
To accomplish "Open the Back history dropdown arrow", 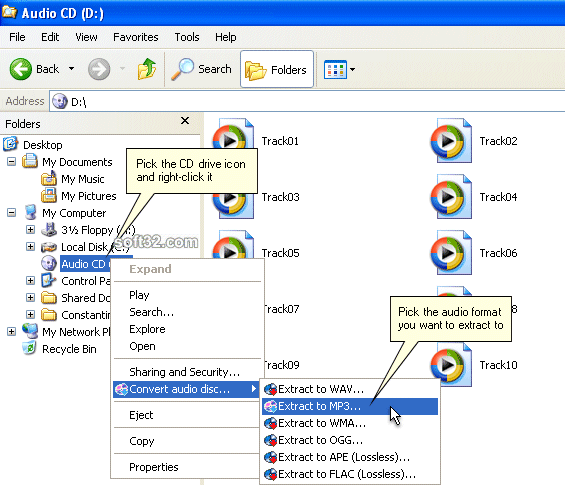I will pyautogui.click(x=71, y=68).
